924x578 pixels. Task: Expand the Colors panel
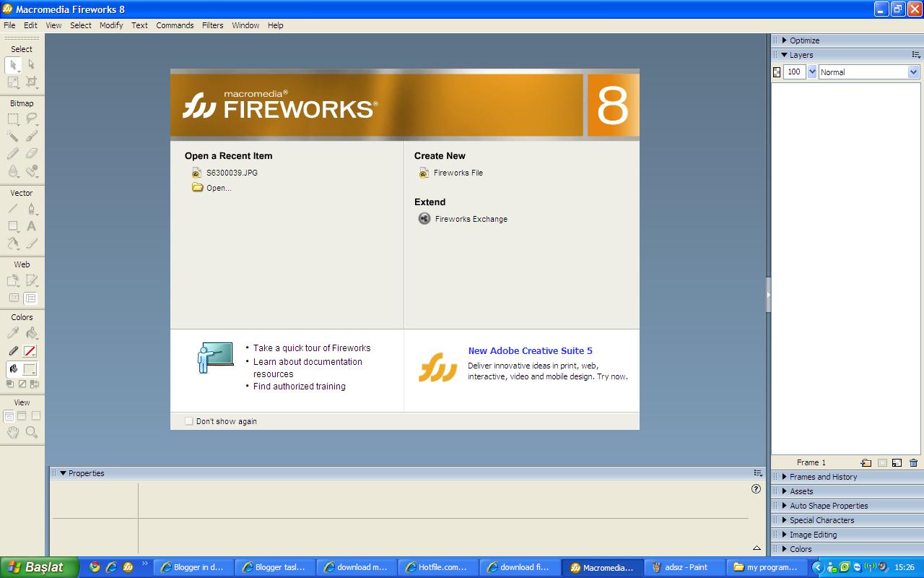tap(785, 549)
